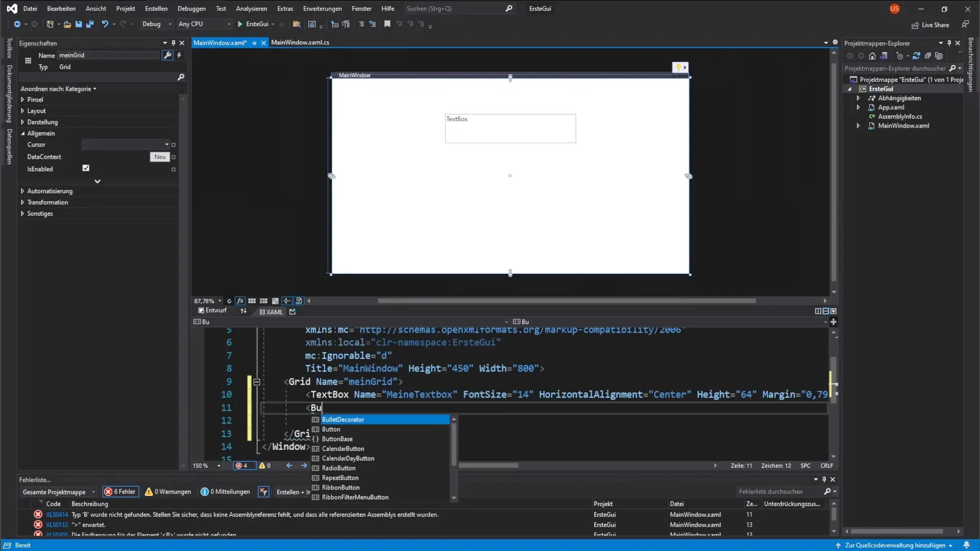Open the Any CPU platform dropdown
This screenshot has height=551, width=980.
click(x=204, y=24)
